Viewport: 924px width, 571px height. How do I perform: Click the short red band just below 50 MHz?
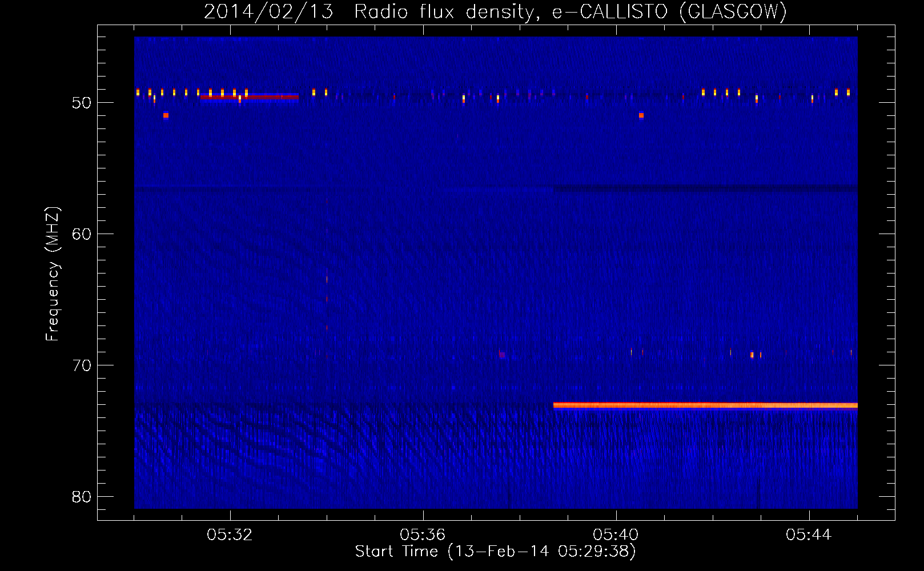[x=249, y=97]
